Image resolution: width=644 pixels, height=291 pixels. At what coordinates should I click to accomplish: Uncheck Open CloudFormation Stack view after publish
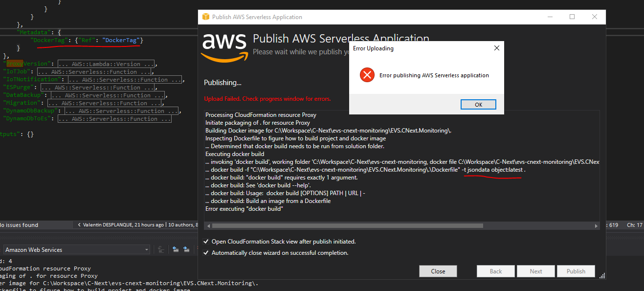(x=206, y=241)
